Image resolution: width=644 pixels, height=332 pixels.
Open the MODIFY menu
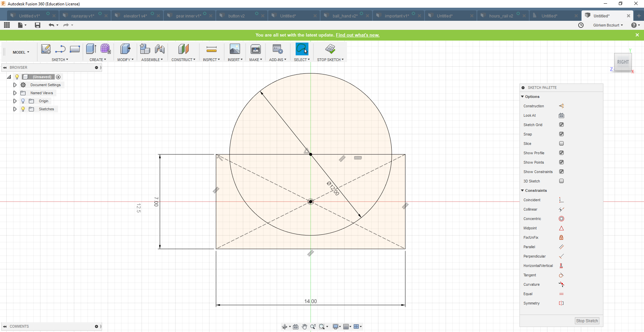pos(125,60)
